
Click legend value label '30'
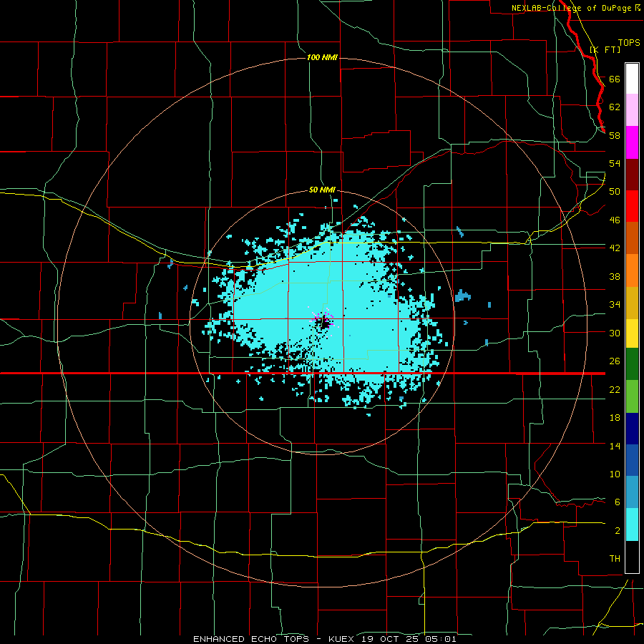click(615, 333)
